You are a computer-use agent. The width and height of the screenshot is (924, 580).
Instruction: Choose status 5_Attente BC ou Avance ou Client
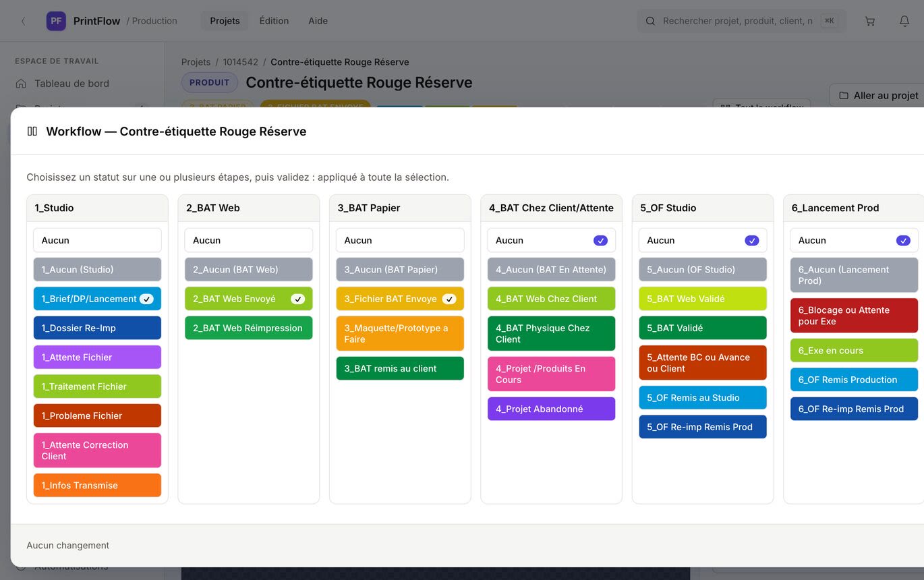point(703,363)
